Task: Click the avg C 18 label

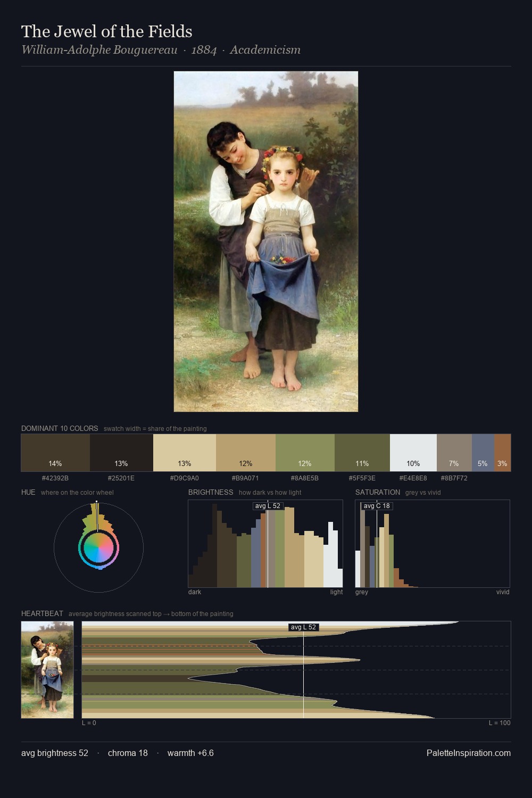Action: tap(377, 506)
